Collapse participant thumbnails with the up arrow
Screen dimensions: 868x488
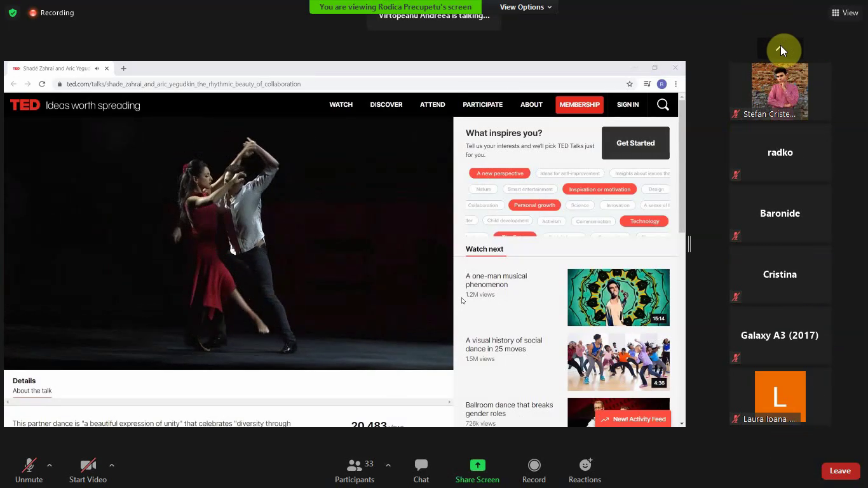click(x=780, y=50)
